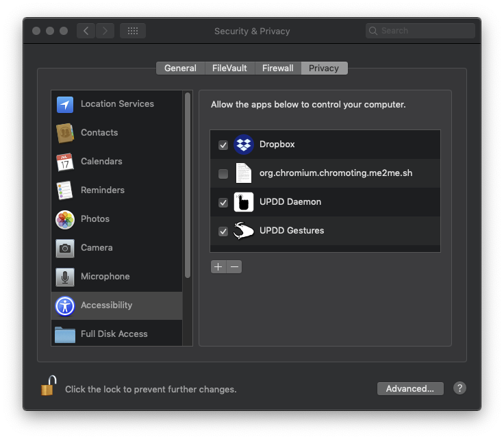Screen dimensions: 504x439
Task: Click the lock to prevent changes
Action: (x=49, y=386)
